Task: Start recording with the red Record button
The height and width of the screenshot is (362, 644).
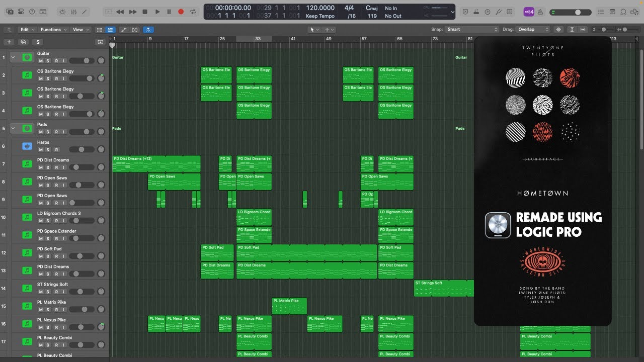Action: click(181, 12)
